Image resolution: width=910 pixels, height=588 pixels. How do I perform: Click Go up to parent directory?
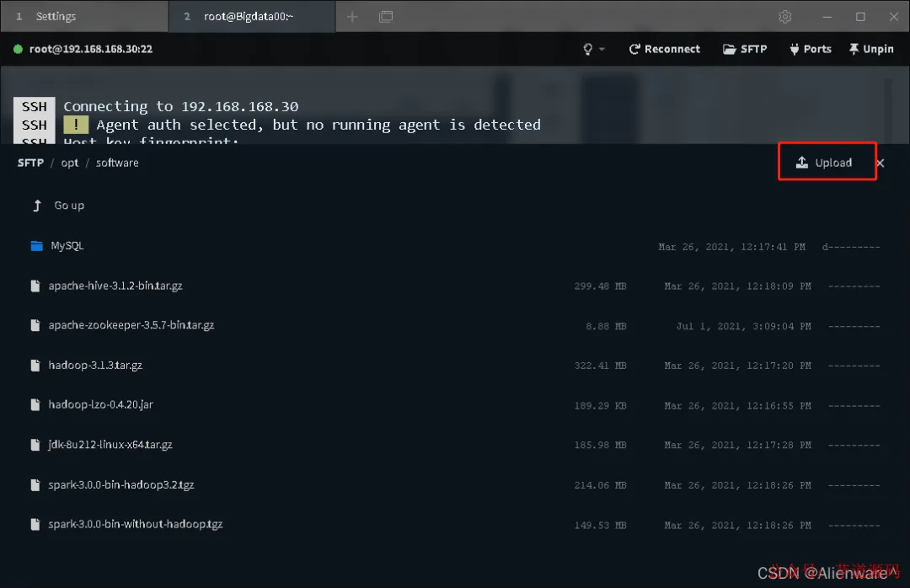pyautogui.click(x=69, y=206)
